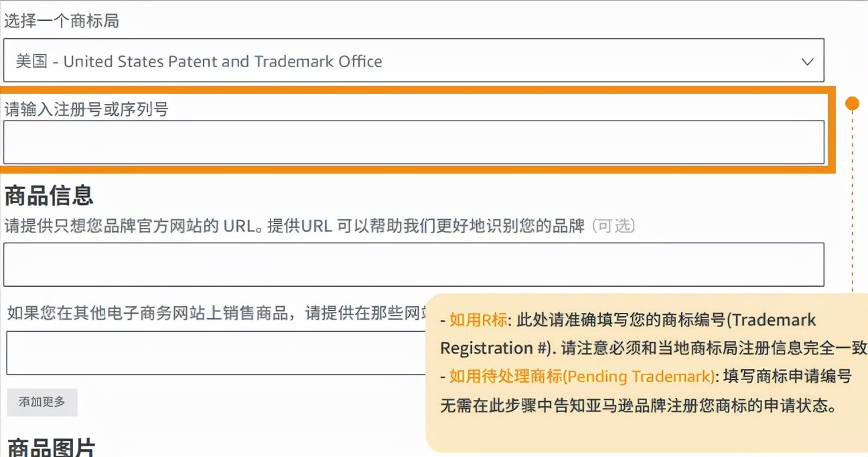Screen dimensions: 868x457
Task: Click the dropdown chevron beside United States Patent Office
Action: (x=808, y=60)
